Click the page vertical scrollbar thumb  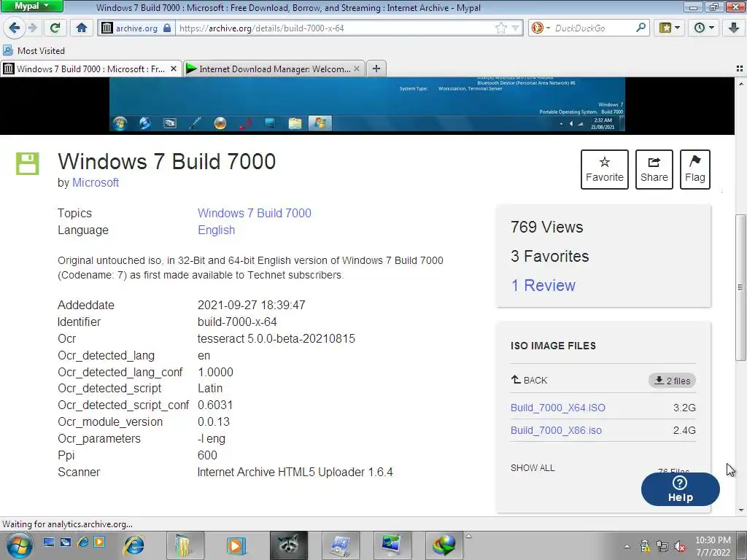(740, 287)
